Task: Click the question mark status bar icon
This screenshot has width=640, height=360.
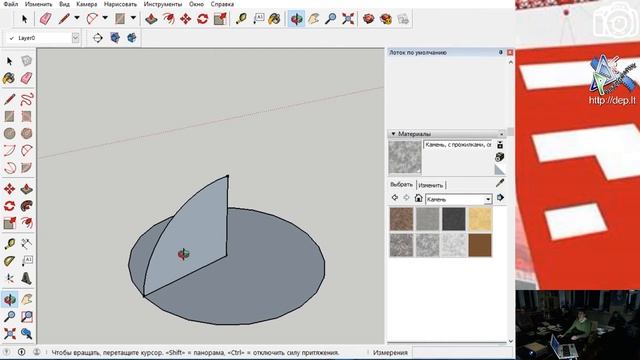Action: tap(6, 352)
